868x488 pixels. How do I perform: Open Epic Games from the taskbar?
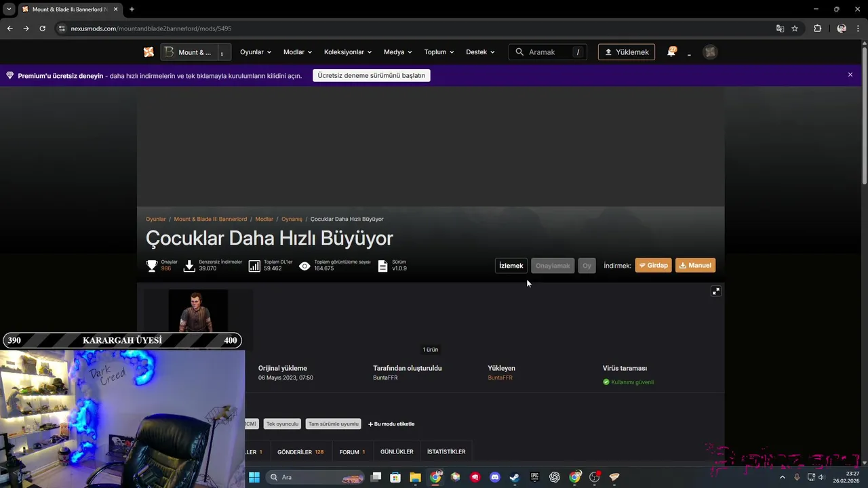point(534,477)
